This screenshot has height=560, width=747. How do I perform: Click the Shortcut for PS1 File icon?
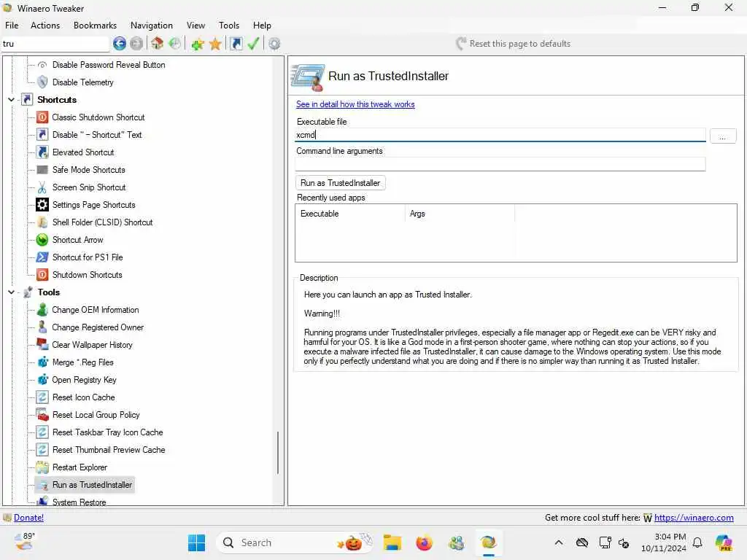tap(42, 257)
